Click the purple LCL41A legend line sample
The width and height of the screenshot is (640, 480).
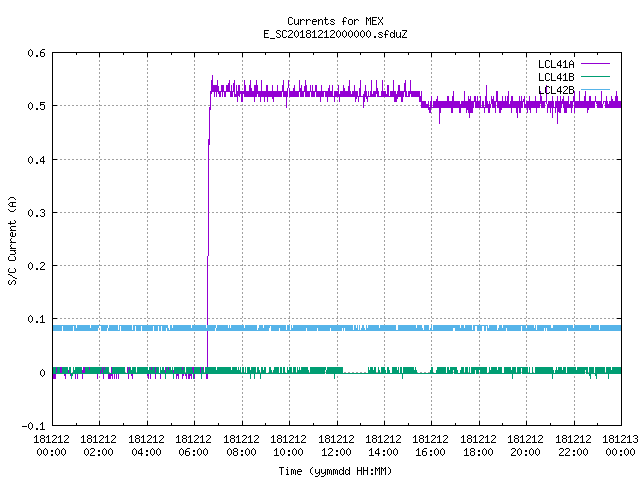(x=595, y=64)
